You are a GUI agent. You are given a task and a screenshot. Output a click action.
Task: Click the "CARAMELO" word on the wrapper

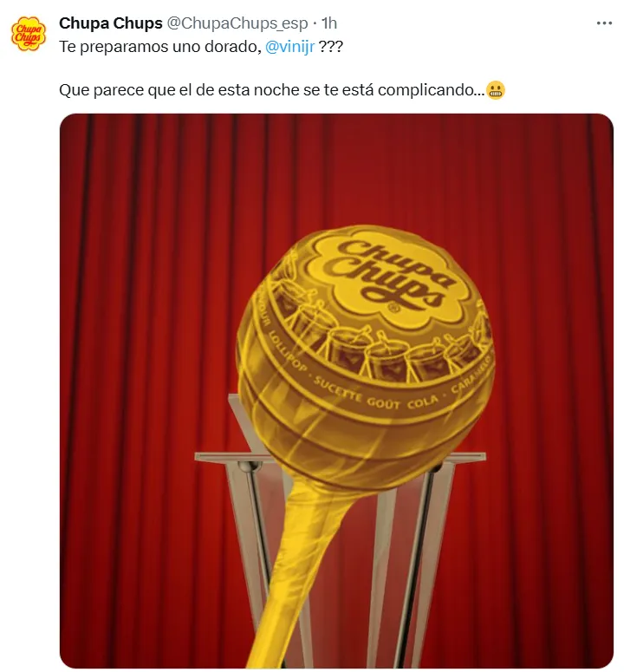point(471,375)
